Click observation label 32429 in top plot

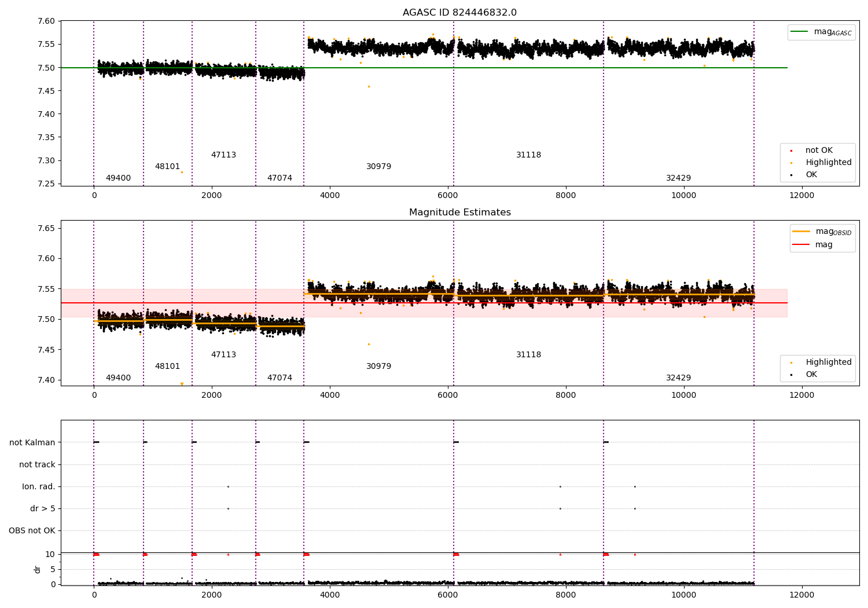point(678,178)
